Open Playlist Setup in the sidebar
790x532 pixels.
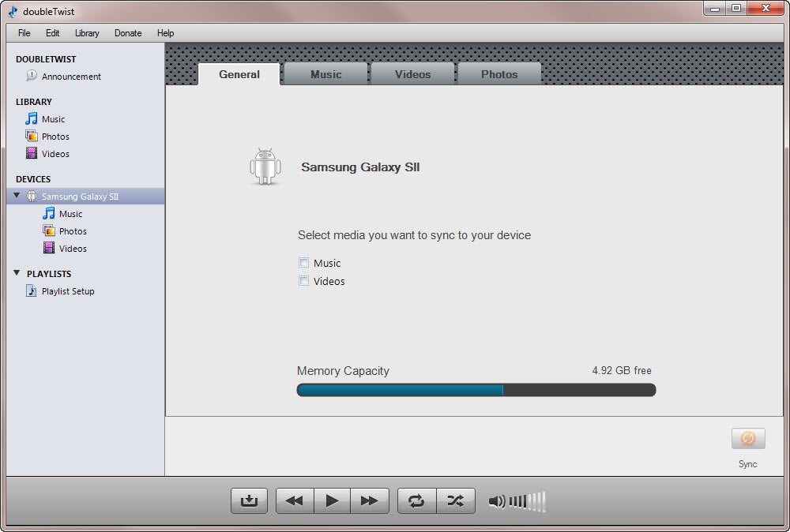67,291
